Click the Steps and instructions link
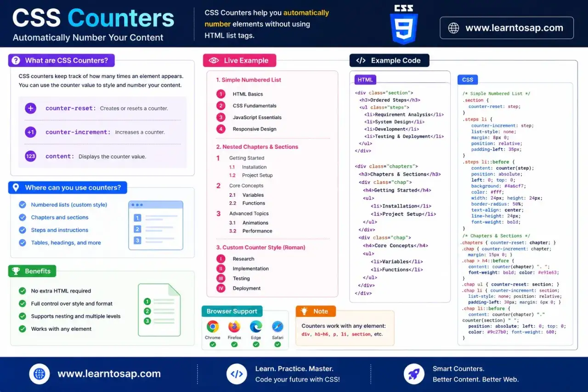 [x=60, y=230]
